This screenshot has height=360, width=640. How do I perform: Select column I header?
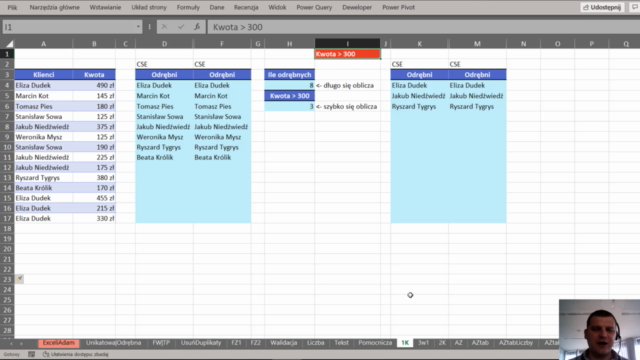pos(347,44)
